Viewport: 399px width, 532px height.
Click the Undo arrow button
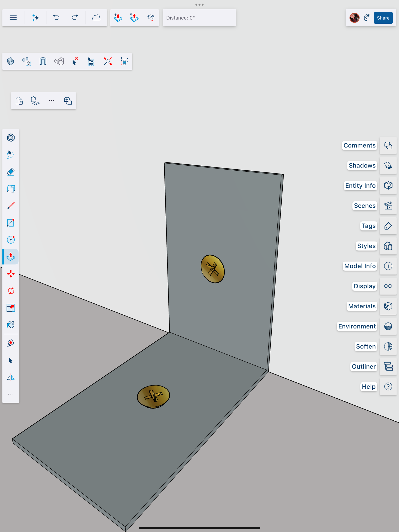pos(56,18)
